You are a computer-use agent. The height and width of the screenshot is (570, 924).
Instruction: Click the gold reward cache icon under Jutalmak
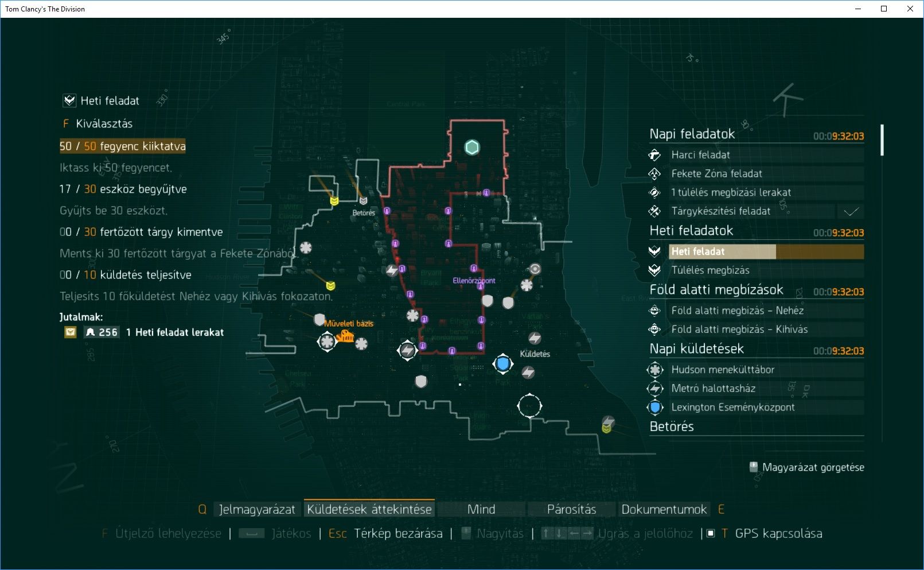70,332
